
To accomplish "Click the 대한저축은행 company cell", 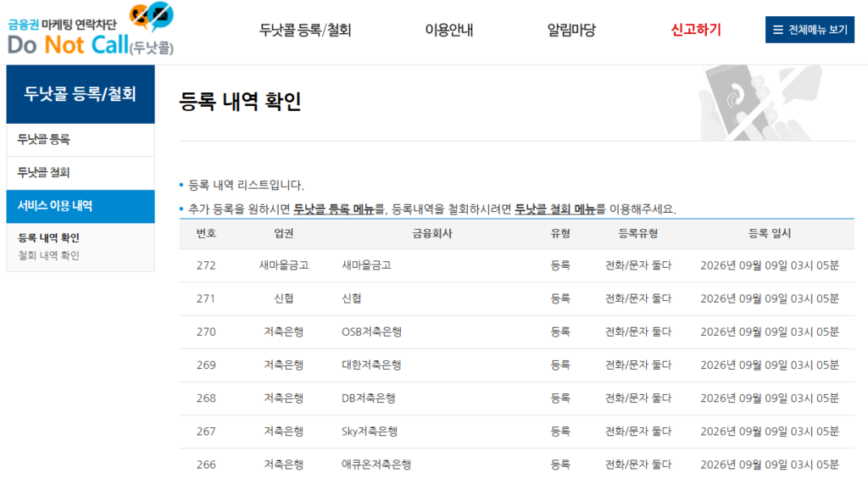I will [x=371, y=365].
